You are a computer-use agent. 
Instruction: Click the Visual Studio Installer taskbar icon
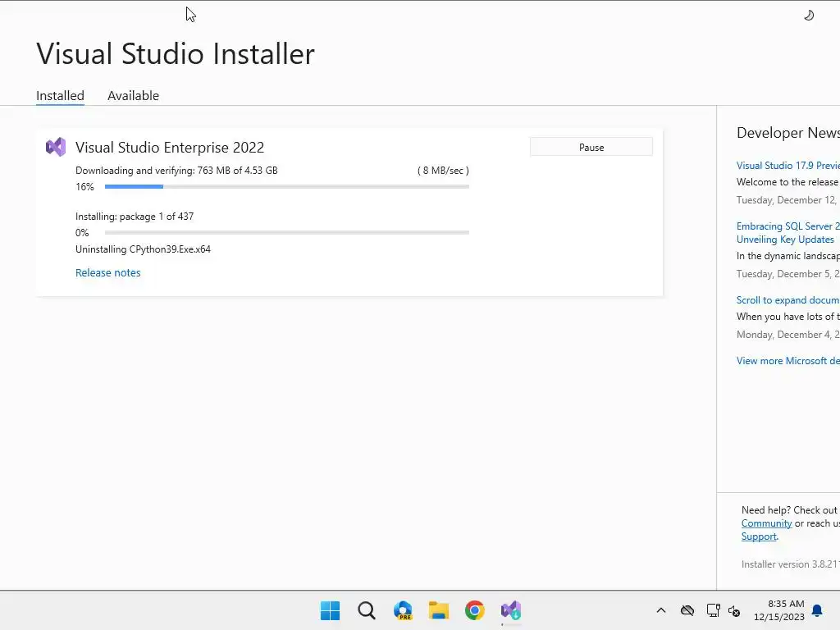coord(511,610)
